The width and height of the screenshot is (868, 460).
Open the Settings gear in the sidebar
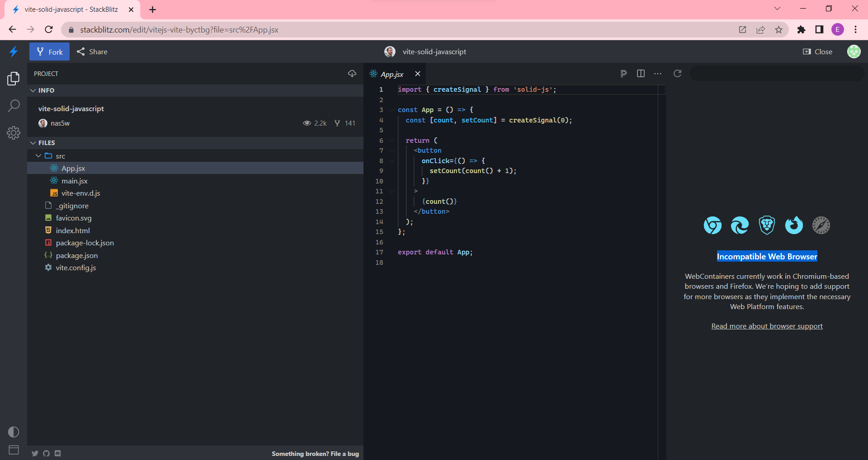(x=13, y=133)
